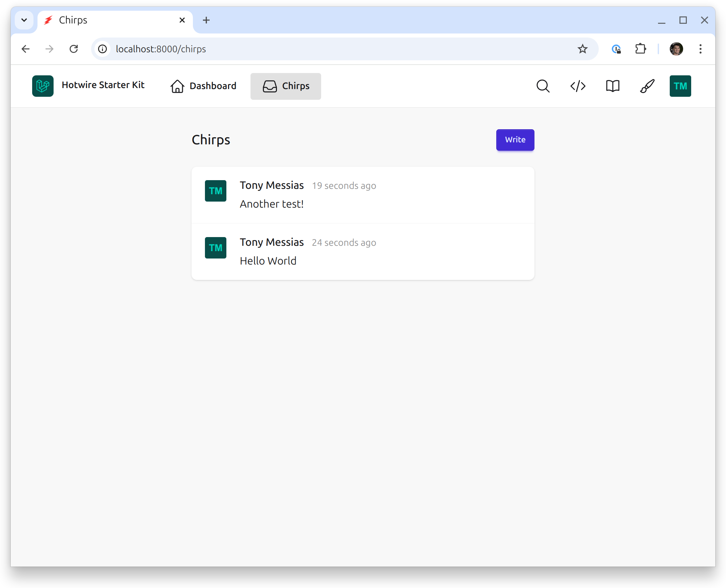Click the code brackets icon
Screen dimensions: 726x588
point(578,86)
